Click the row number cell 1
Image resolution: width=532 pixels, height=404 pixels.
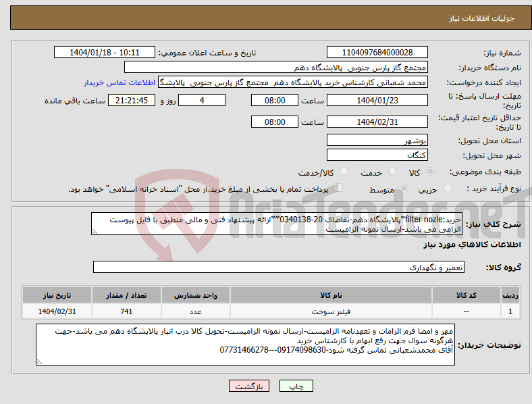point(510,311)
